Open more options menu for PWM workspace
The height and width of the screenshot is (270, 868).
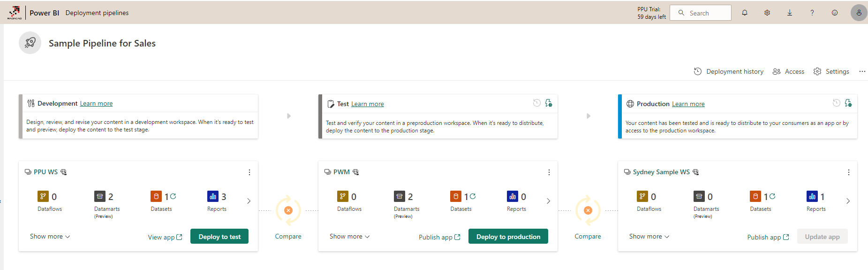549,172
